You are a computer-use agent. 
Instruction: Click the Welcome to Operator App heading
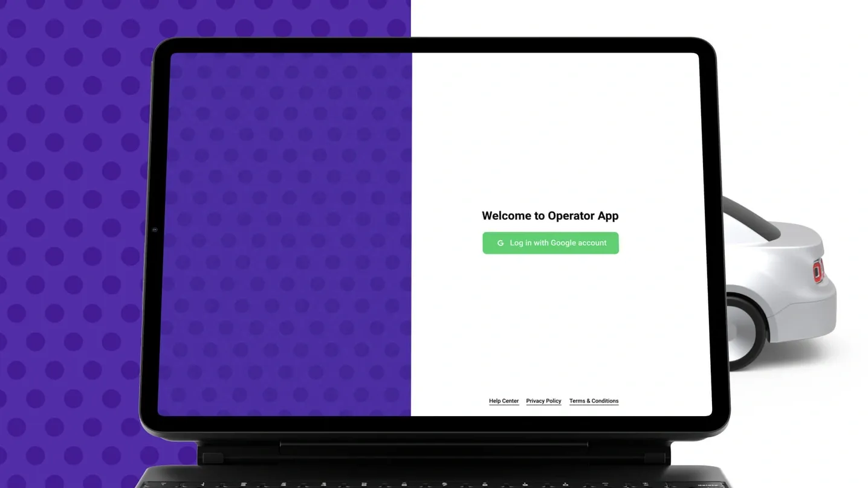(x=549, y=216)
